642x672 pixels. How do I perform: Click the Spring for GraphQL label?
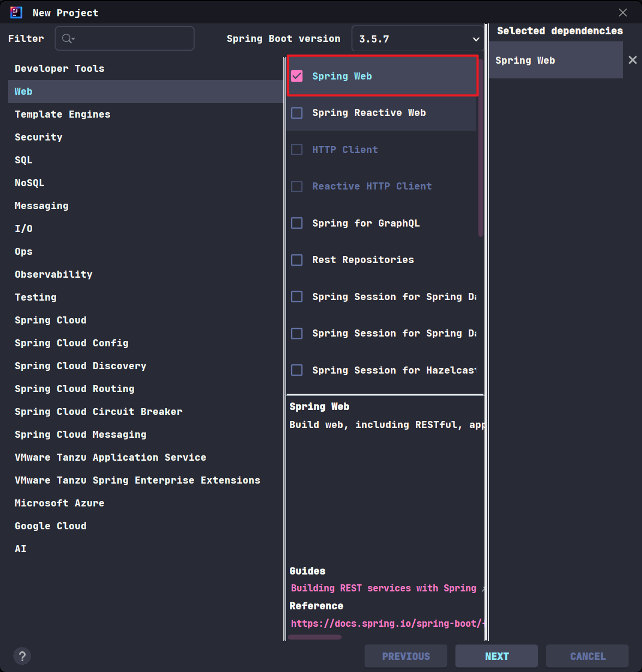click(x=366, y=223)
